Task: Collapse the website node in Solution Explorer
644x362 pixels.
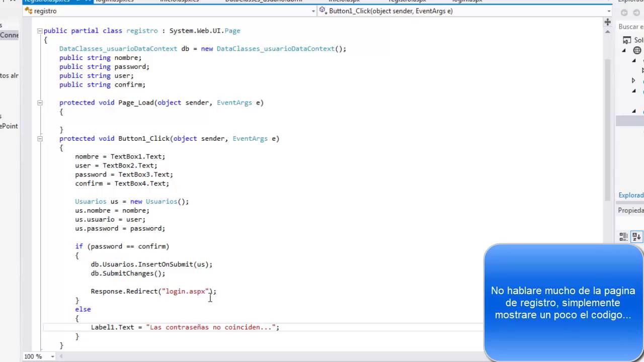Action: pos(624,50)
